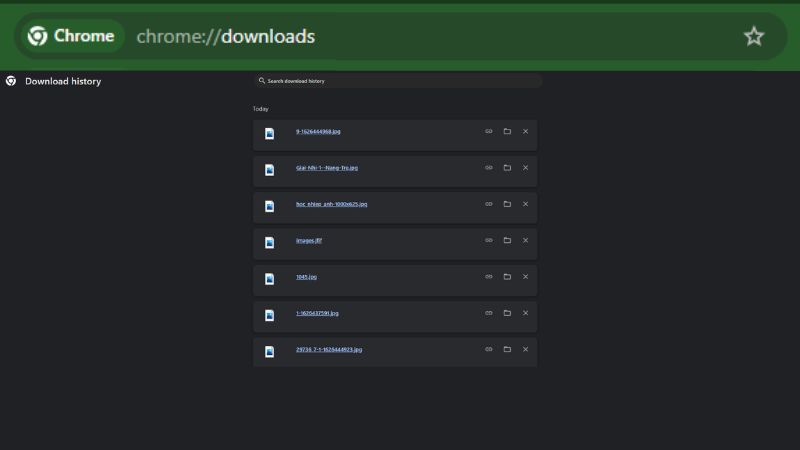Show the Giai-Nhi-1 file in folder
The width and height of the screenshot is (800, 450).
click(507, 167)
